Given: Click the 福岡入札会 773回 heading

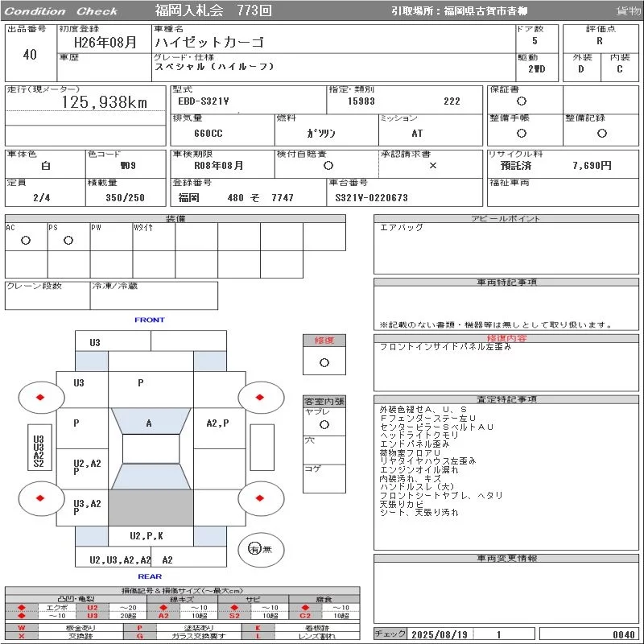Looking at the screenshot, I should click(213, 10).
